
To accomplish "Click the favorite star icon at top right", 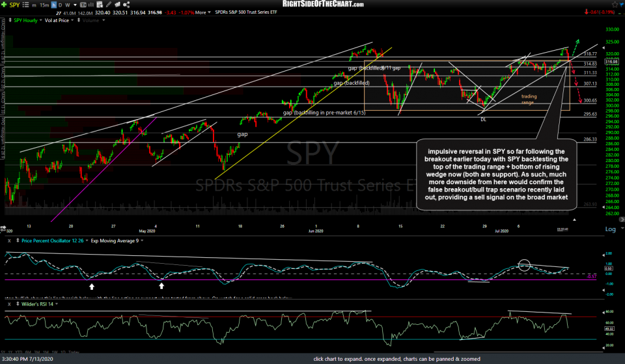I will (614, 5).
